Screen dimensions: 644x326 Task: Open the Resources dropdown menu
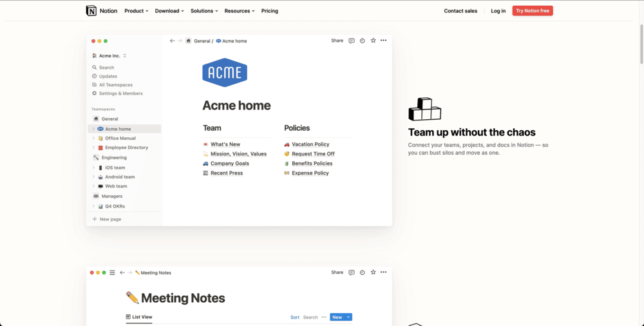coord(240,11)
